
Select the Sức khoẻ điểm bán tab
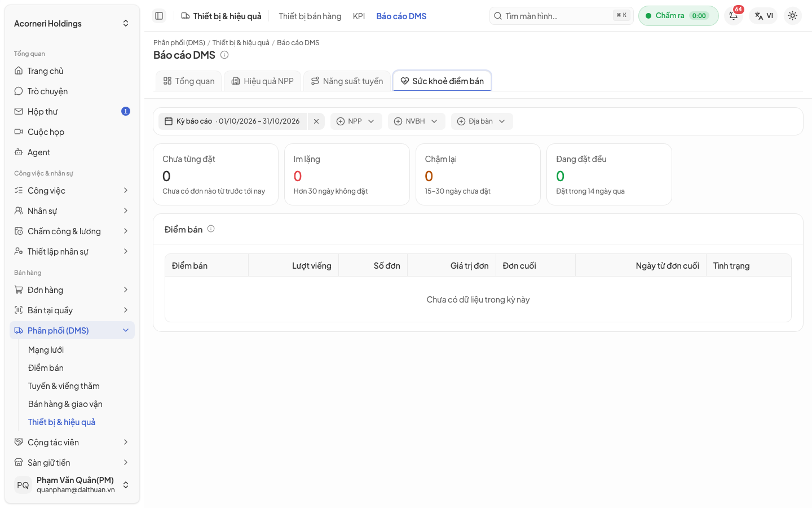(x=442, y=81)
